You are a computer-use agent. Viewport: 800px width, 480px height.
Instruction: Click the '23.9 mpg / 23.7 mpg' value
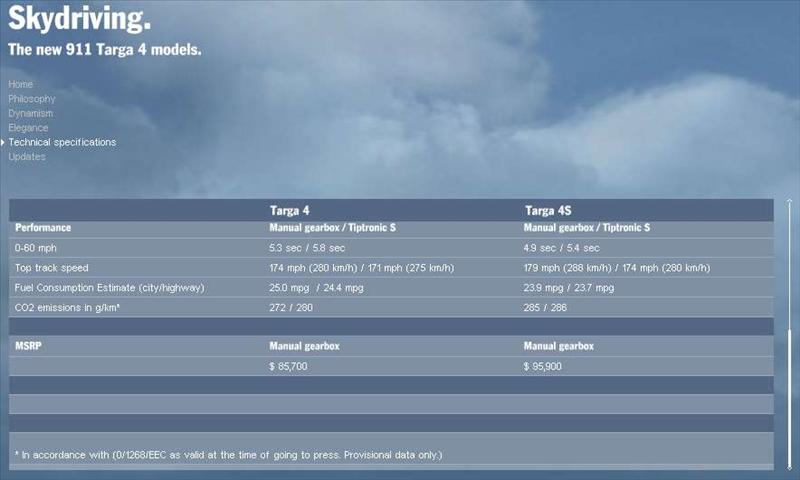pyautogui.click(x=569, y=288)
